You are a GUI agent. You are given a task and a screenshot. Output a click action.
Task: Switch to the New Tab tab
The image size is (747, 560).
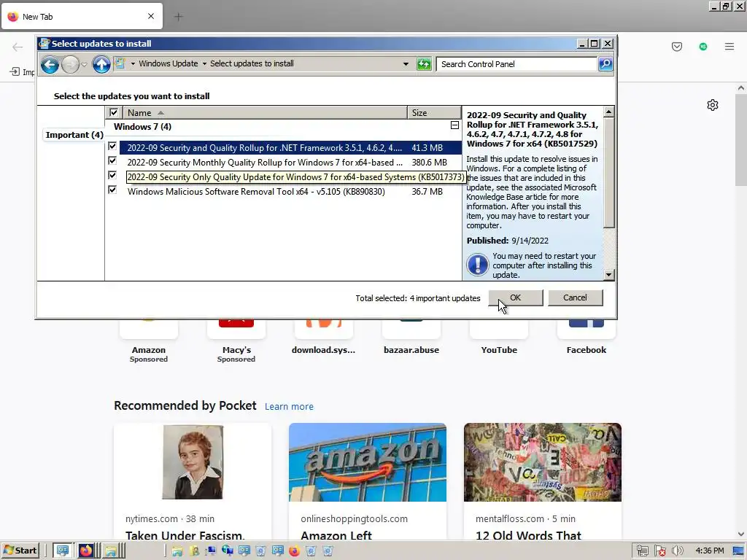(82, 17)
